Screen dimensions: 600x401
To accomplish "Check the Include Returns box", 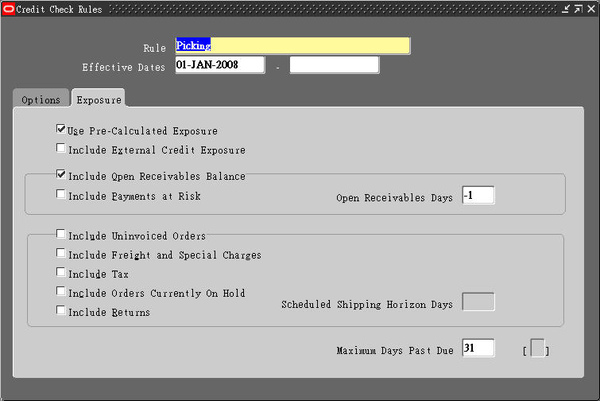I will coord(60,310).
